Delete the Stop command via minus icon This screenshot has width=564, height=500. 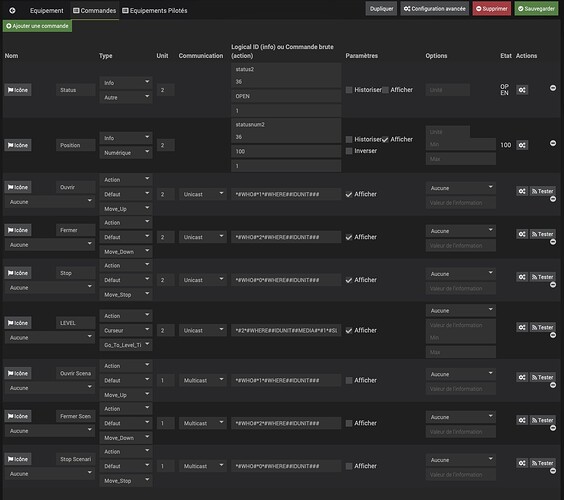tap(553, 285)
